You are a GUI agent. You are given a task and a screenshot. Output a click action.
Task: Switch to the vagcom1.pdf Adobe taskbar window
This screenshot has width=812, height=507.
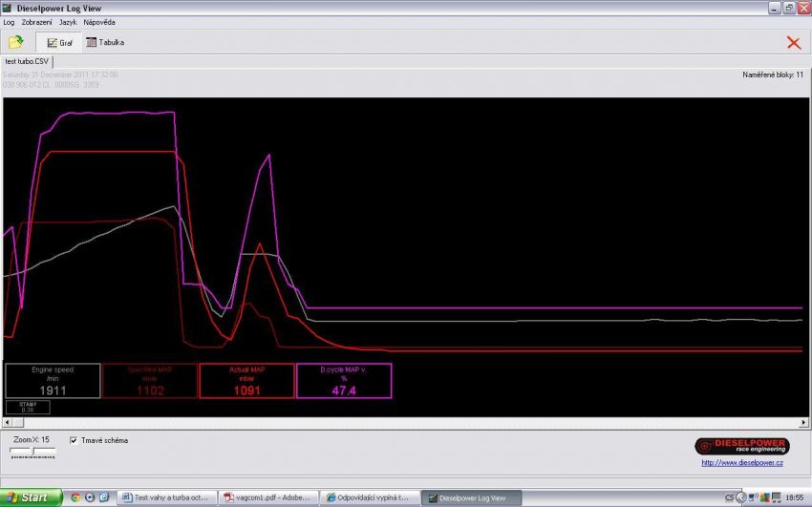[267, 497]
